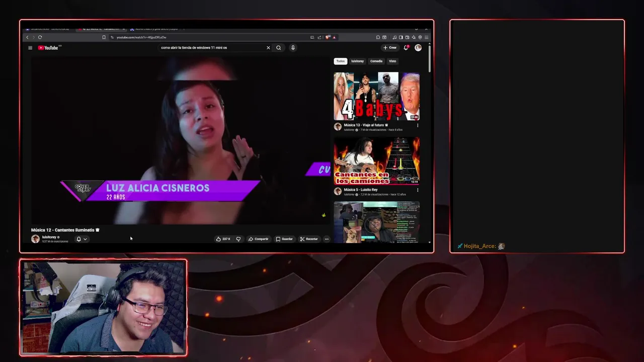The width and height of the screenshot is (644, 362).
Task: Open the account avatar menu
Action: tap(418, 48)
